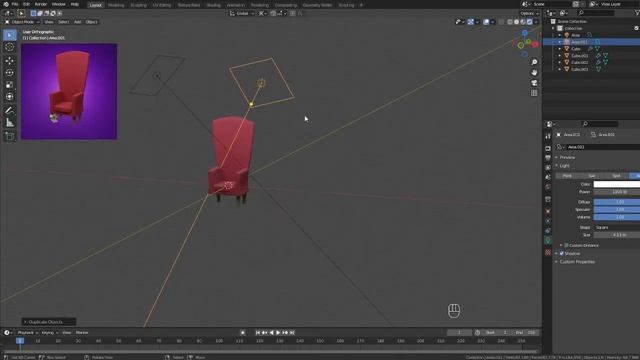The image size is (640, 360).
Task: Select the Sun light type button
Action: [592, 176]
